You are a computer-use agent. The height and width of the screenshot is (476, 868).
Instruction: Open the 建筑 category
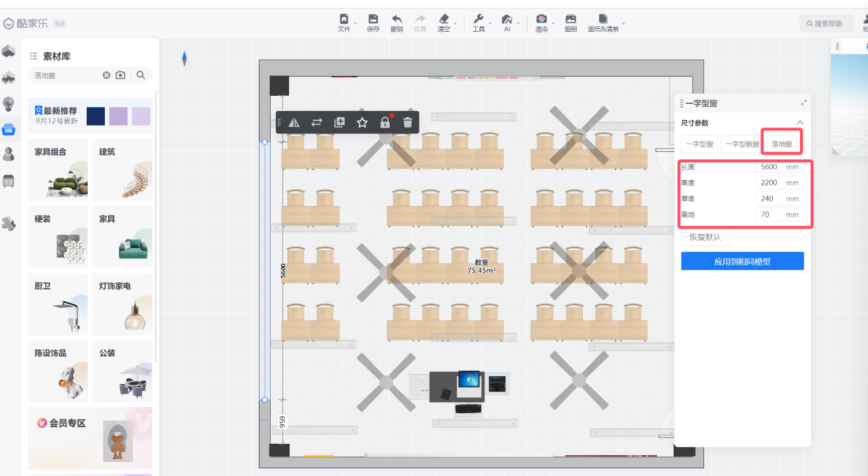point(122,169)
